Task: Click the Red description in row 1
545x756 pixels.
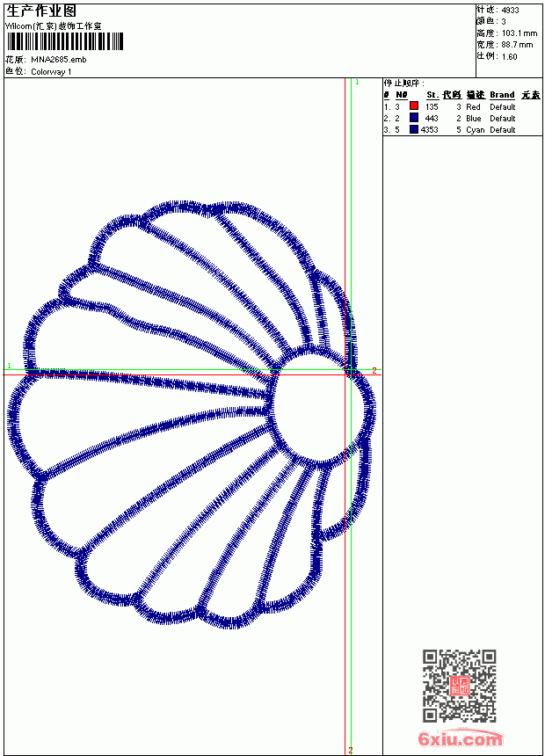Action: (x=473, y=106)
